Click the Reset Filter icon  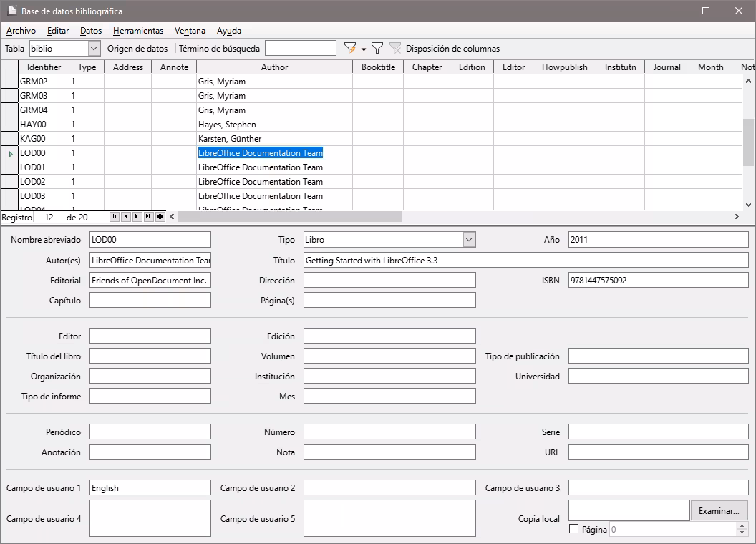(x=395, y=49)
